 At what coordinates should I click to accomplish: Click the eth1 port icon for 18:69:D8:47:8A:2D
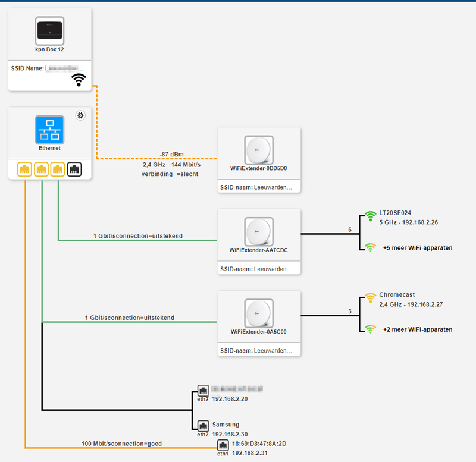223,445
